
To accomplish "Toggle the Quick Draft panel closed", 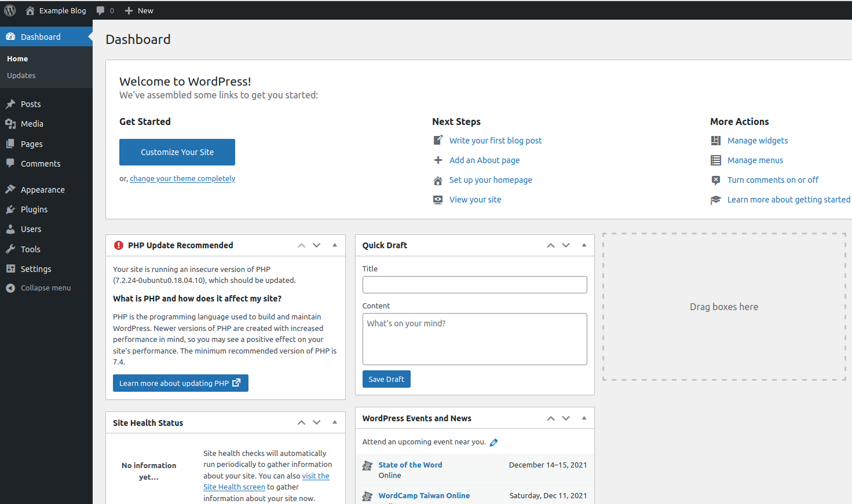I will [x=584, y=245].
